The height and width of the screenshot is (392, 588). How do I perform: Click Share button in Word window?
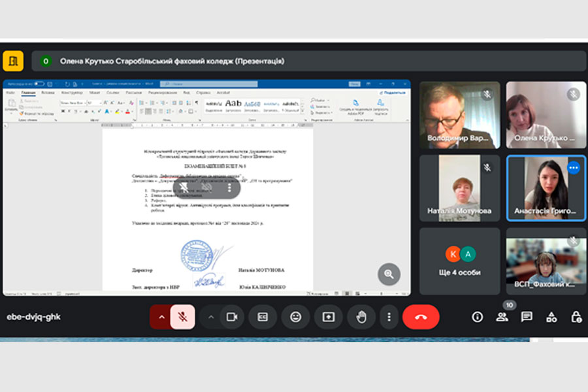(393, 93)
